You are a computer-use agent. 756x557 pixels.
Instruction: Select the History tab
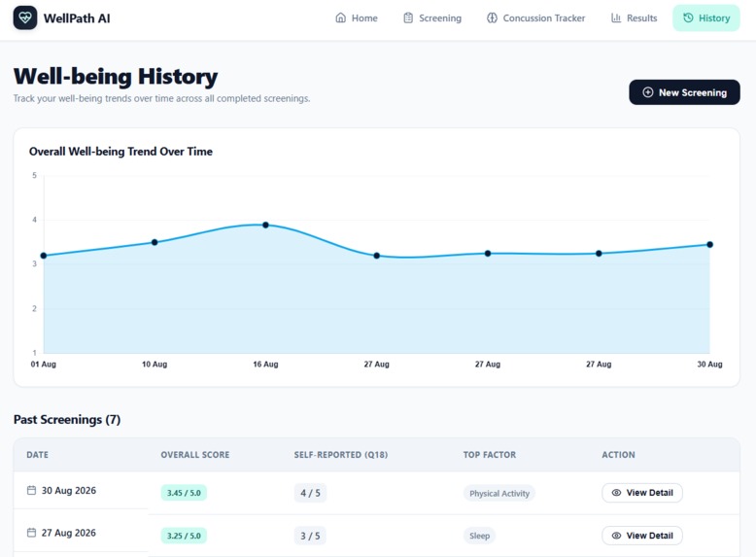pos(706,17)
